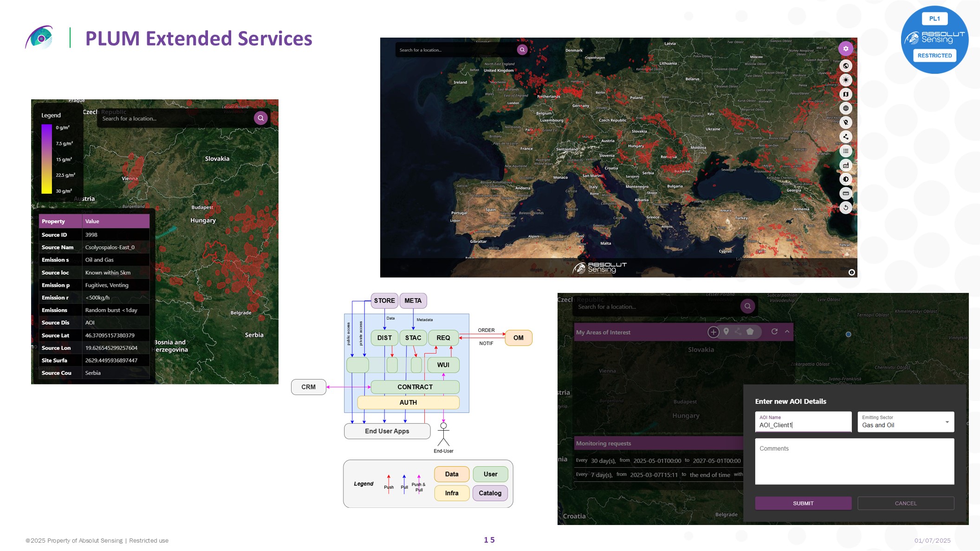Image resolution: width=980 pixels, height=551 pixels.
Task: Click the share nodes icon on map
Action: 845,136
